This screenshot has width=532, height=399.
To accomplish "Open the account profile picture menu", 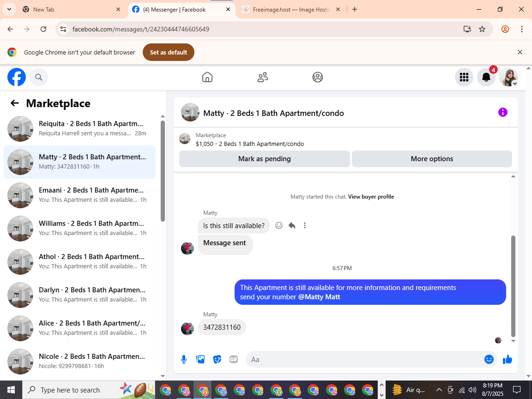I will 508,77.
